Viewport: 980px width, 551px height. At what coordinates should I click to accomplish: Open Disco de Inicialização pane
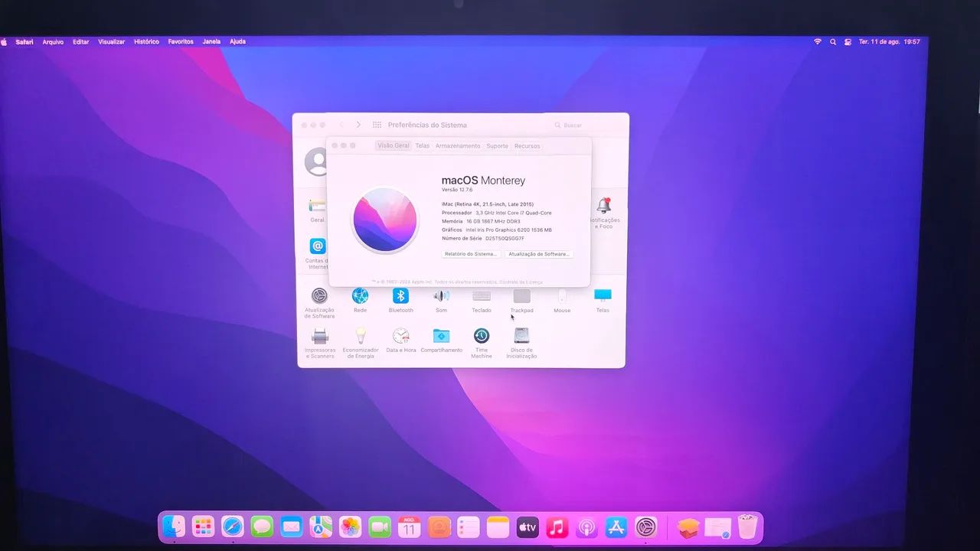[521, 343]
